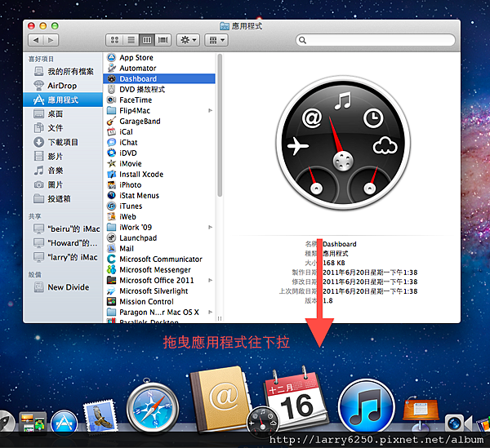Select Install Xcode in the list
The image size is (490, 448).
click(x=159, y=174)
